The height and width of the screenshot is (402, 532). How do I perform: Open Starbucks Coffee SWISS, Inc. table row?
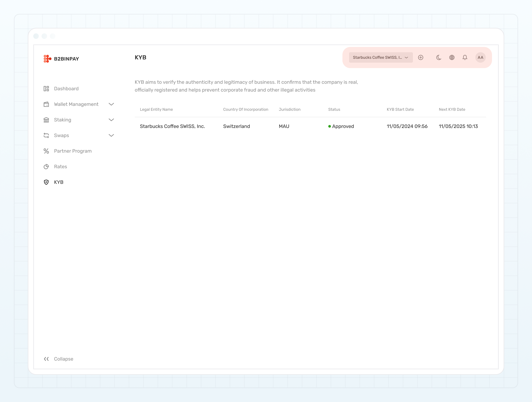[x=172, y=126]
